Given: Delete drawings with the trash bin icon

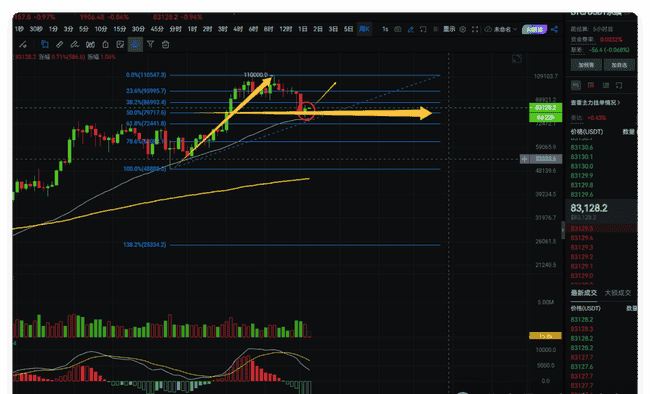Looking at the screenshot, I should 165,44.
